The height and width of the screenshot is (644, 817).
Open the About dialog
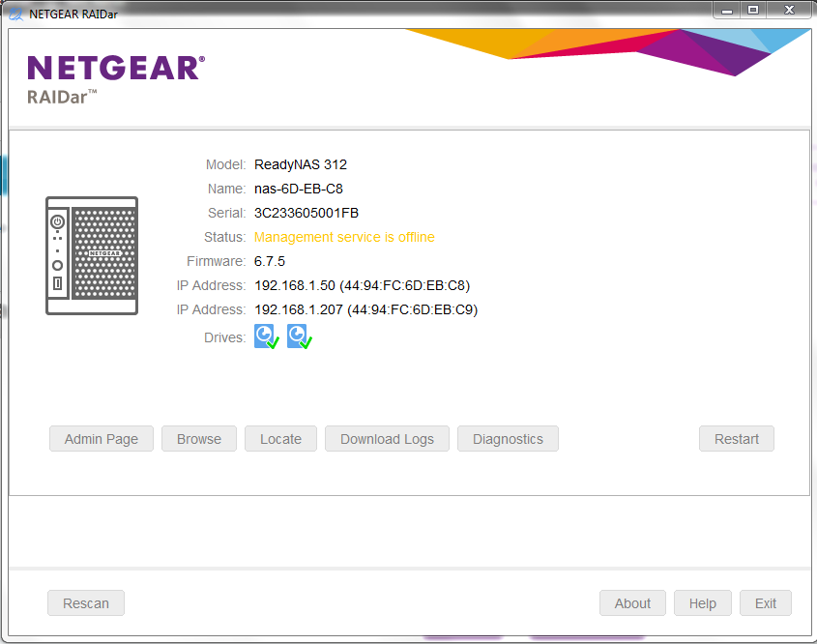click(632, 603)
